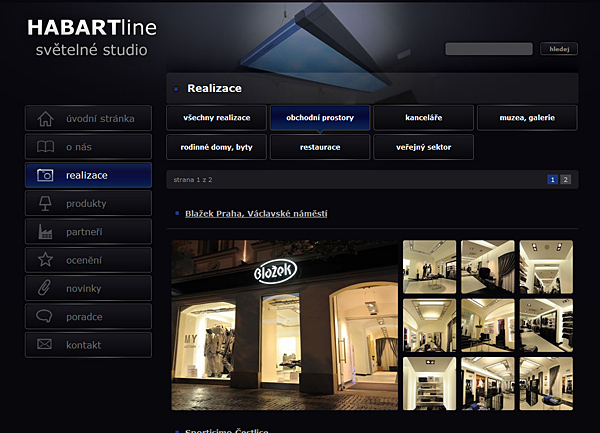Click the open book icon beside o nás
The image size is (600, 433).
point(45,147)
